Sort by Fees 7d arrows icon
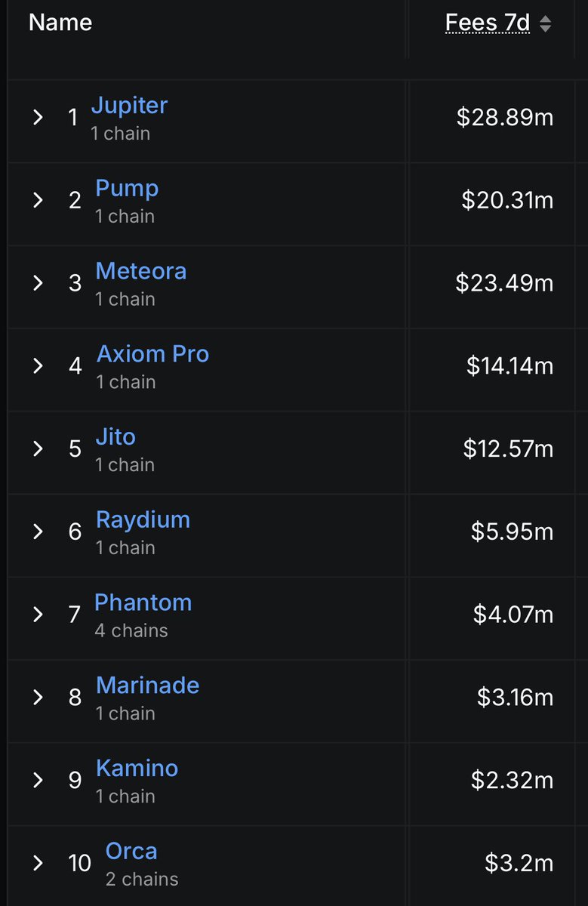The image size is (588, 906). 545,23
